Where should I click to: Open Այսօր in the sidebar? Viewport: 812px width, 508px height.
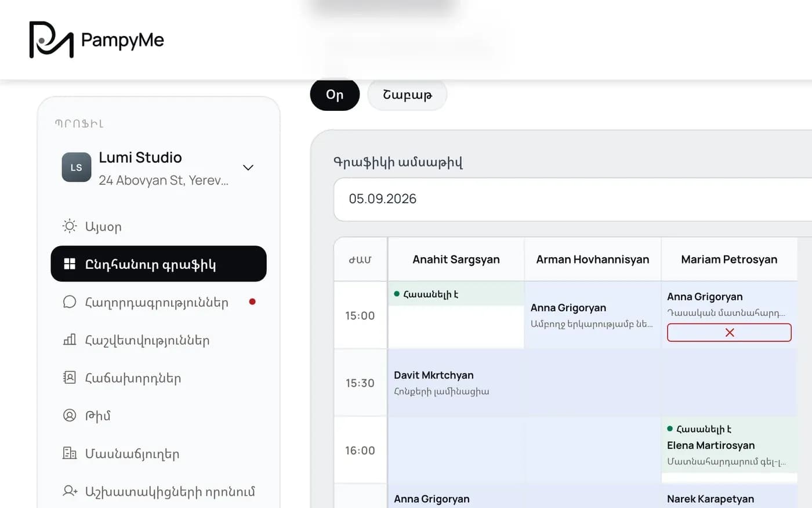[x=158, y=226]
